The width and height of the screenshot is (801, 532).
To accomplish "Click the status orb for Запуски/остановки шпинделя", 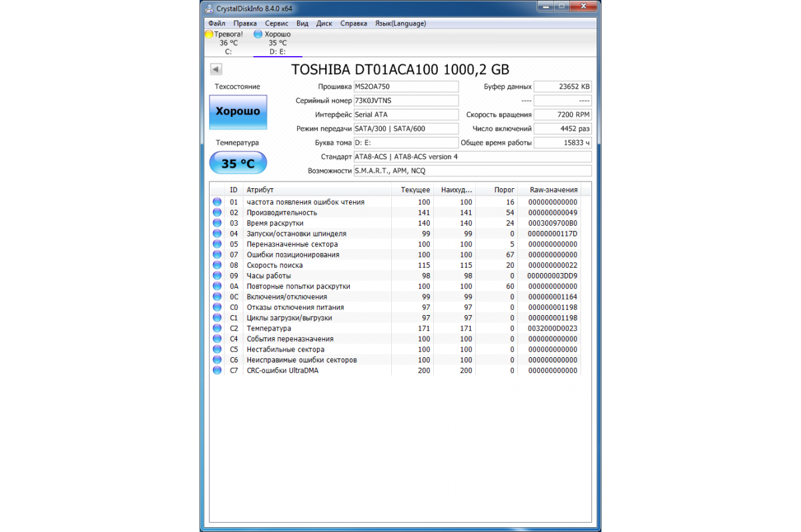I will (x=217, y=234).
